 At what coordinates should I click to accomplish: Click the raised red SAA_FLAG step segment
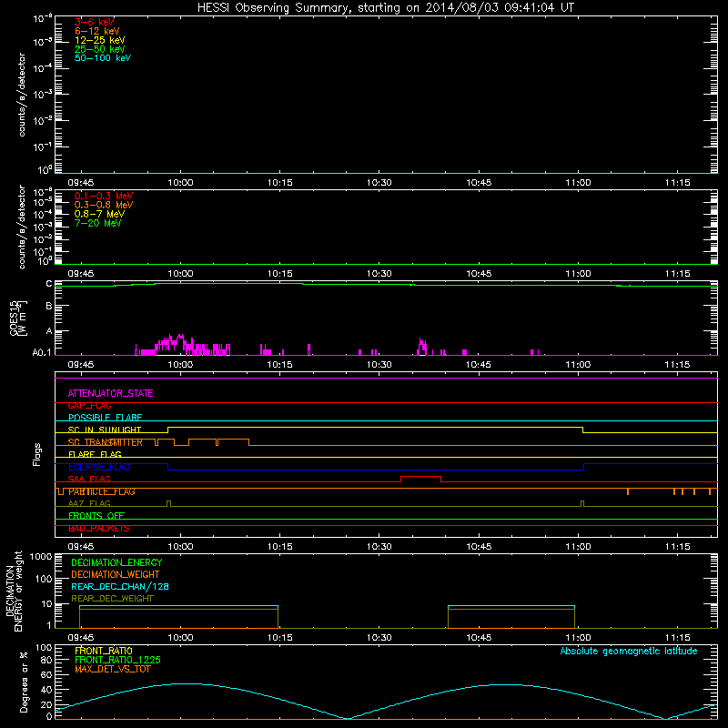tap(420, 477)
